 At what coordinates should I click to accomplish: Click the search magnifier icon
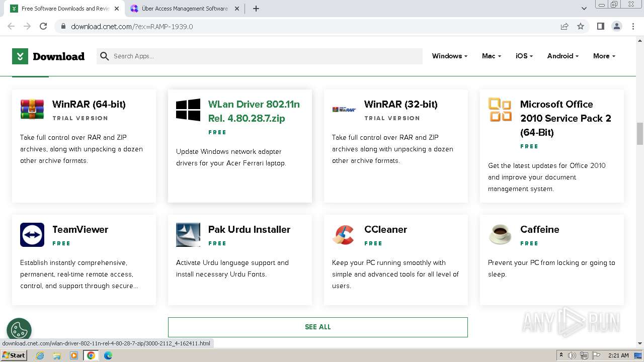coord(105,56)
